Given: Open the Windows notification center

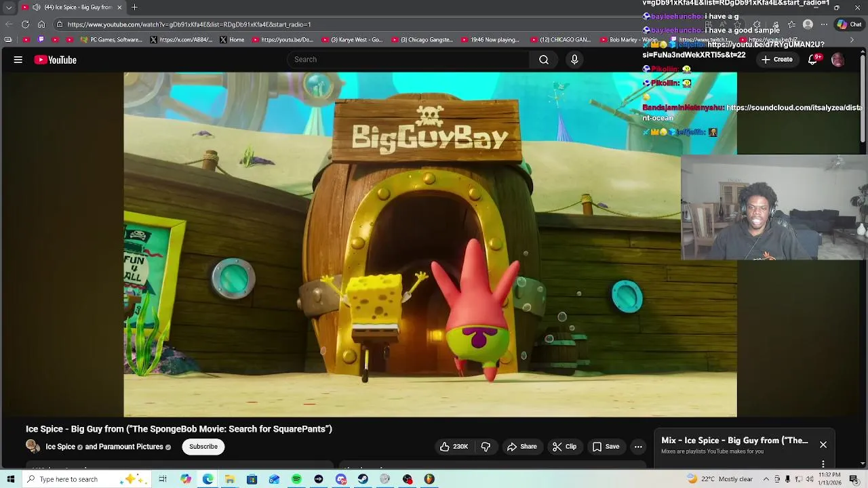Looking at the screenshot, I should pos(854,479).
